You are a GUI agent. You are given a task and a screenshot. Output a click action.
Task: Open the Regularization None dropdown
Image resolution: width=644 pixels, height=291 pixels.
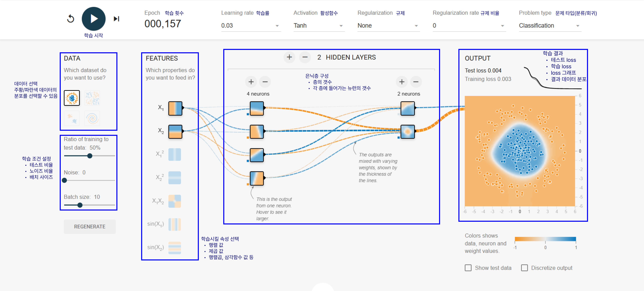pyautogui.click(x=388, y=26)
